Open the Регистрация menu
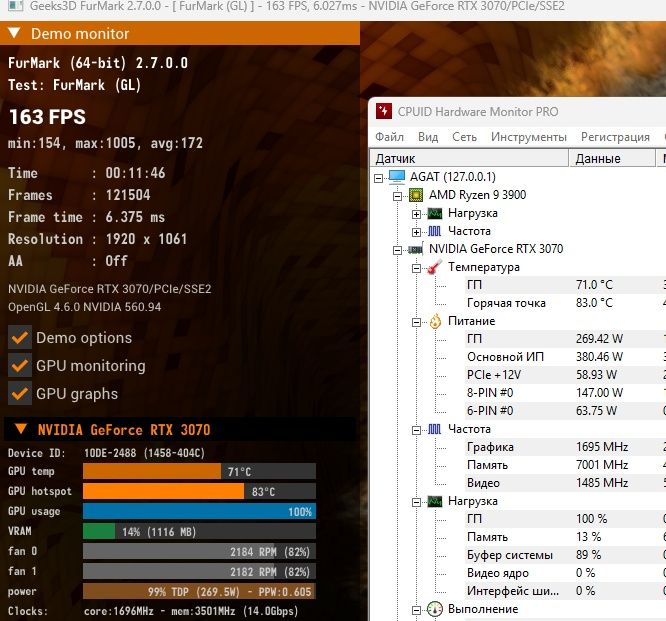Viewport: 666px width, 621px height. coord(615,137)
